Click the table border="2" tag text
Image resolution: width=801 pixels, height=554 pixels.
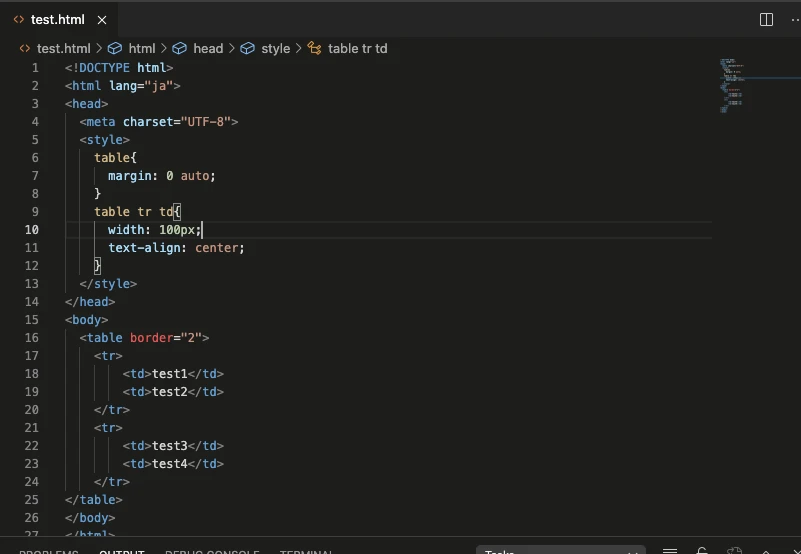(x=145, y=338)
